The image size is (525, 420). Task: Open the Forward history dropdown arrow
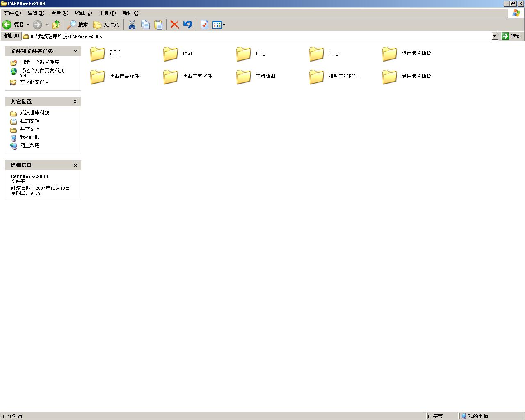(46, 25)
